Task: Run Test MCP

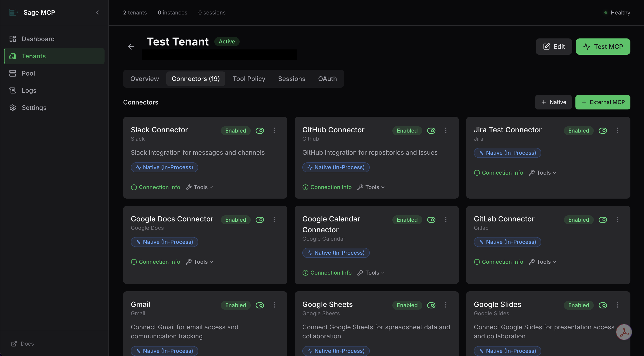Action: [x=603, y=47]
